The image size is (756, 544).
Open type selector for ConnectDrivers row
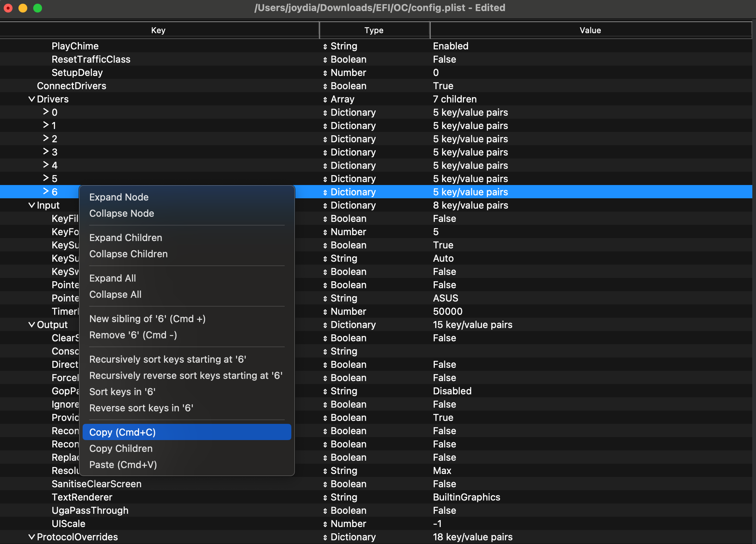[325, 86]
